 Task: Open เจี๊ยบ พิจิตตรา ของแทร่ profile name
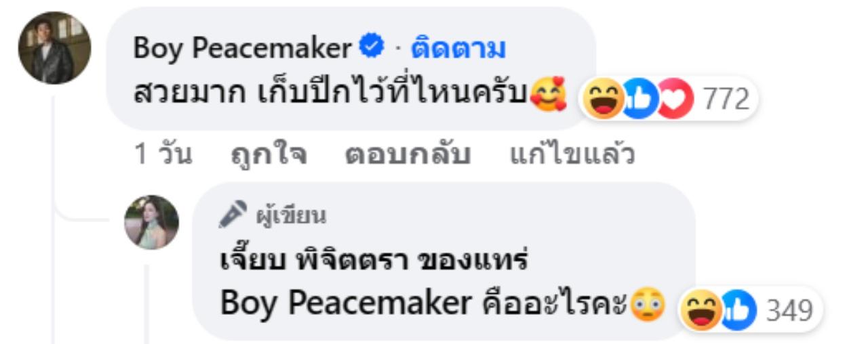click(x=374, y=260)
